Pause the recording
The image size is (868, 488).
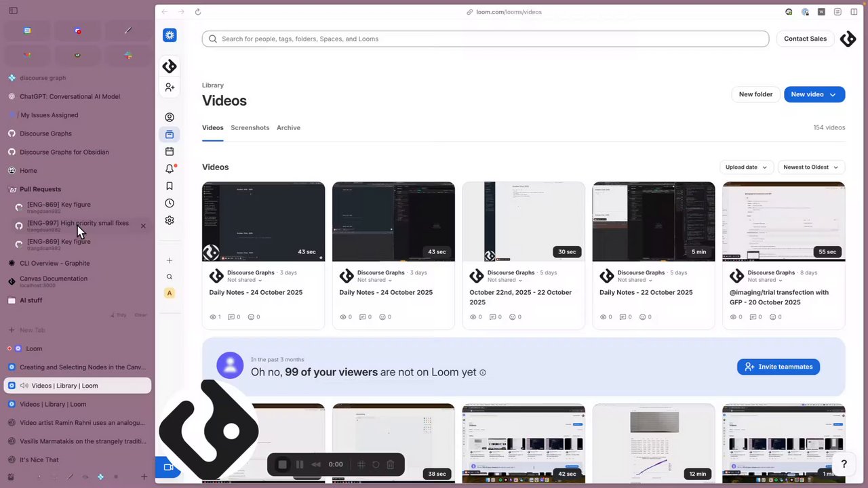click(300, 464)
